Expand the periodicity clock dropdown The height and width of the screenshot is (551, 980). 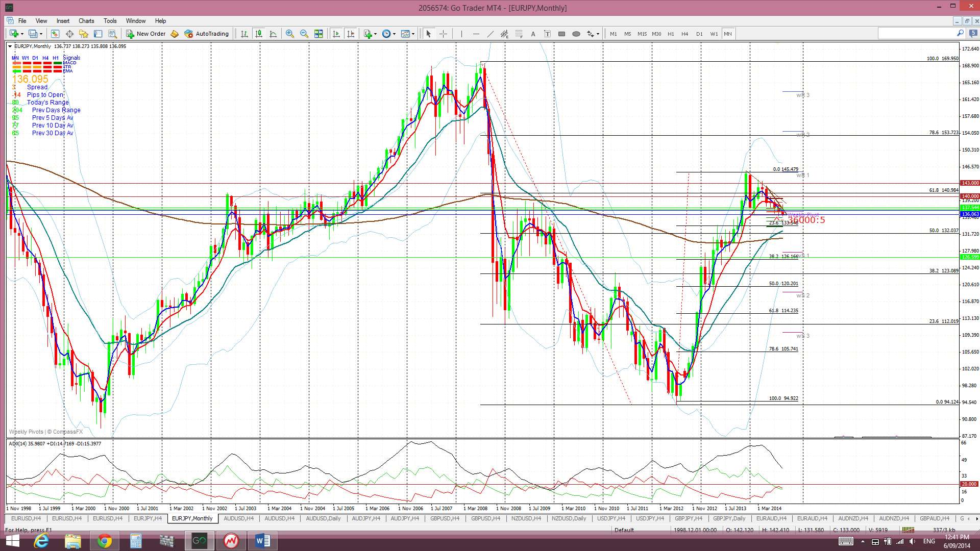coord(394,34)
